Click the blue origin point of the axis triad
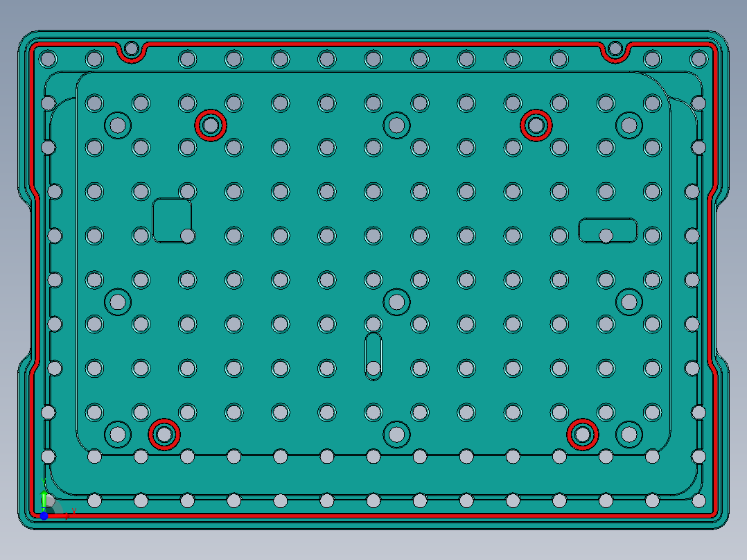The width and height of the screenshot is (747, 560). click(44, 516)
